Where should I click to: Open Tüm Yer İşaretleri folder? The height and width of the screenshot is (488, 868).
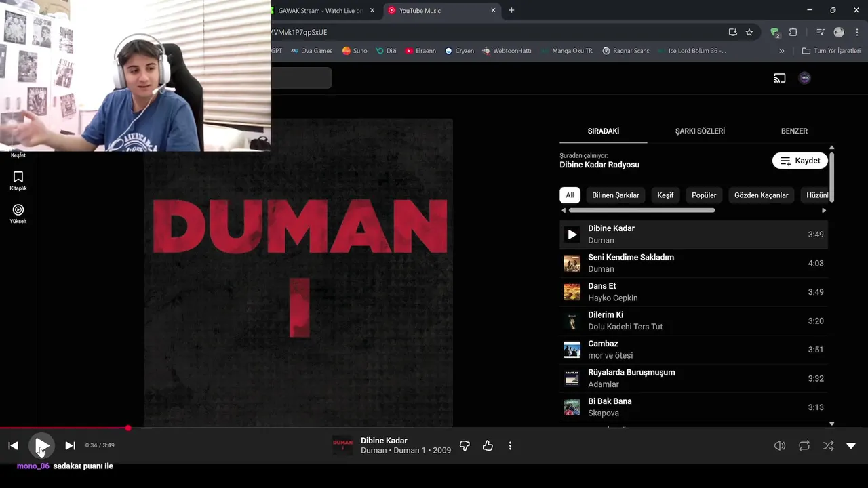(x=831, y=51)
